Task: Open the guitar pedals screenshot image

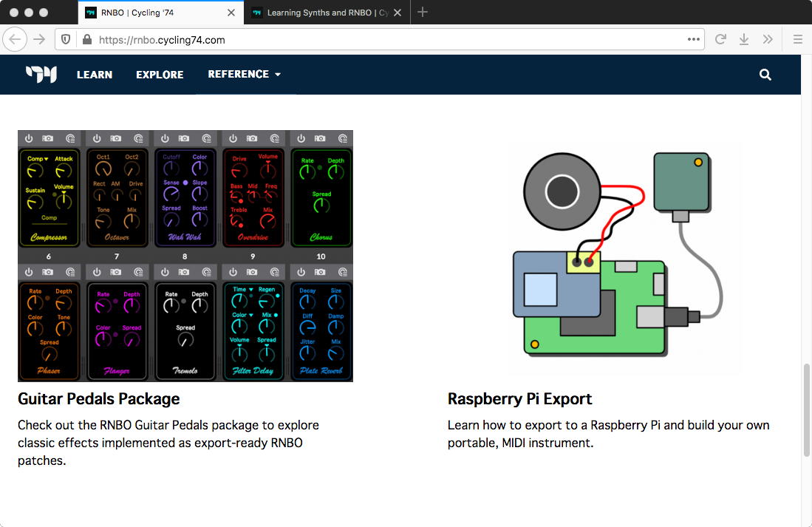Action: 185,256
